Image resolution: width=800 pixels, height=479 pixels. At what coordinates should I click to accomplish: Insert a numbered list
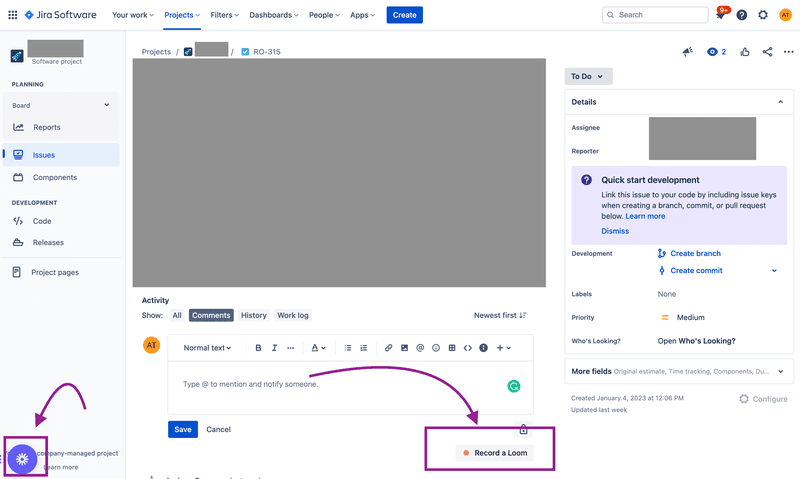pos(363,348)
